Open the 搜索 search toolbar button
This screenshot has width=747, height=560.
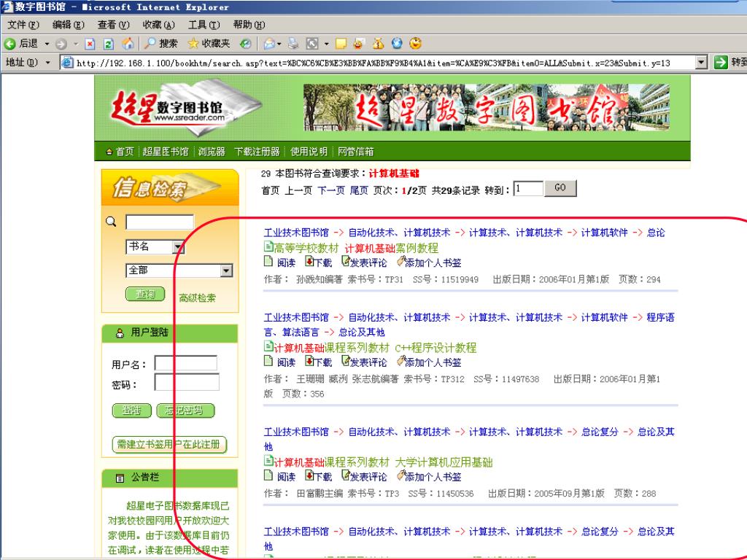coord(161,44)
